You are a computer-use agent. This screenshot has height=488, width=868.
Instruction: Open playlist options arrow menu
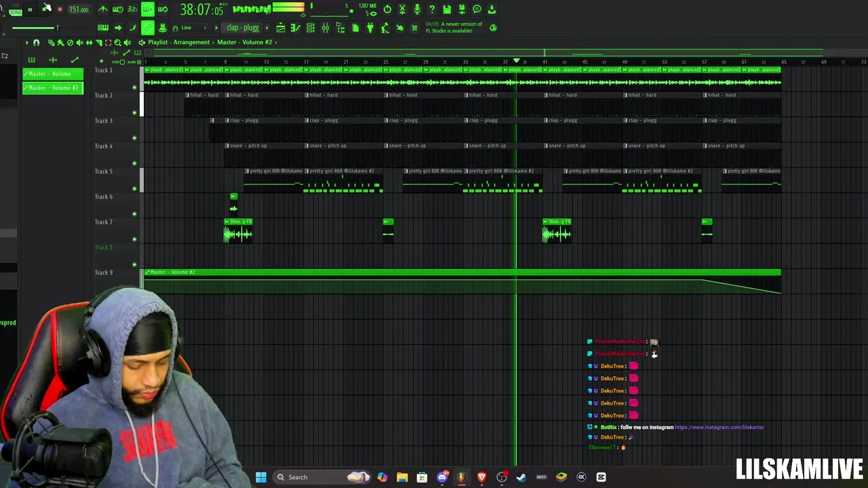(27, 43)
